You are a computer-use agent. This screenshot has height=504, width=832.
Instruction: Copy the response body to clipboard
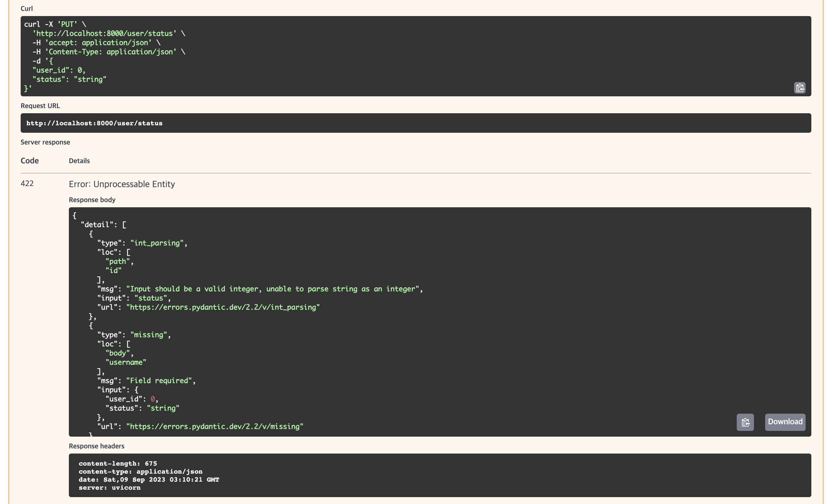745,422
